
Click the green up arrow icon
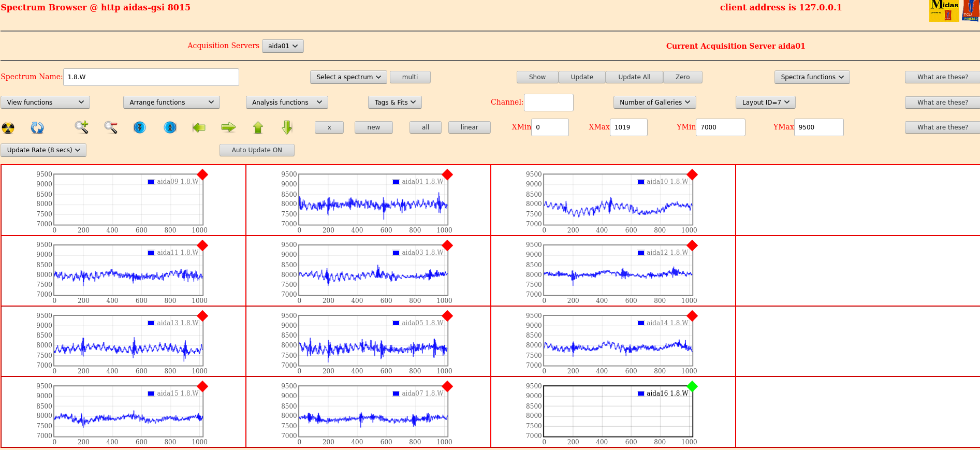(258, 127)
